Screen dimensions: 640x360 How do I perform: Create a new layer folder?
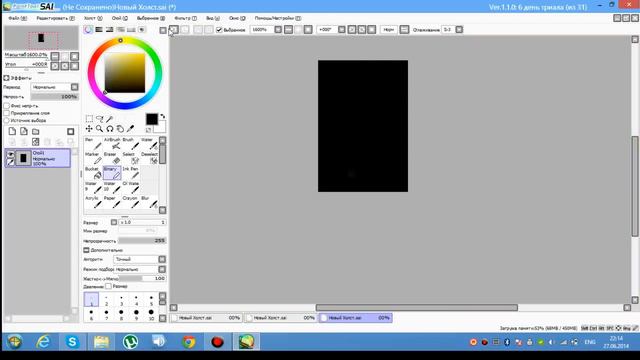tap(36, 131)
